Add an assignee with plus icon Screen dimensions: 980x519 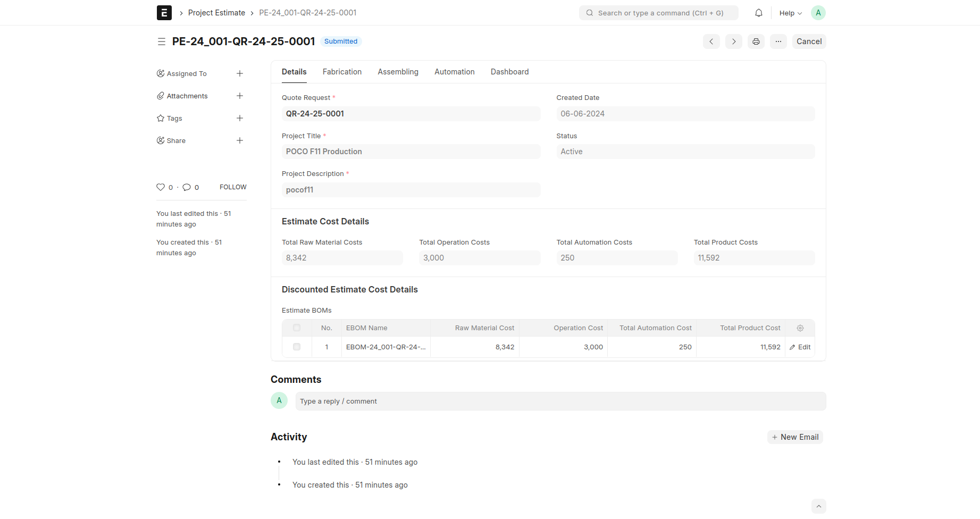(240, 73)
